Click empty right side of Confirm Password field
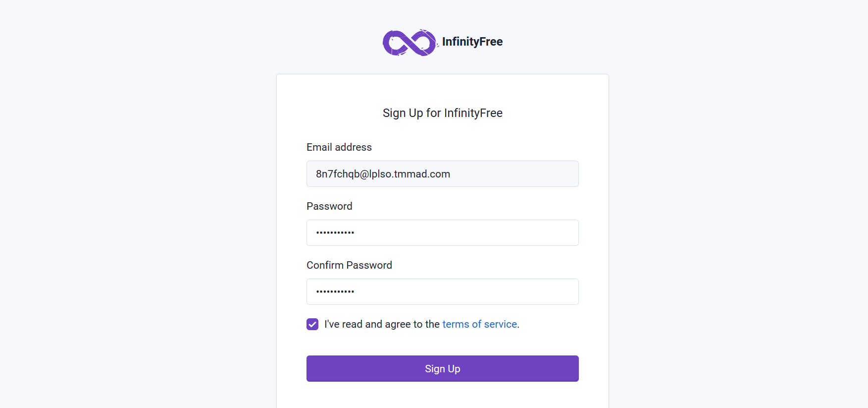The width and height of the screenshot is (868, 408). tap(495, 291)
